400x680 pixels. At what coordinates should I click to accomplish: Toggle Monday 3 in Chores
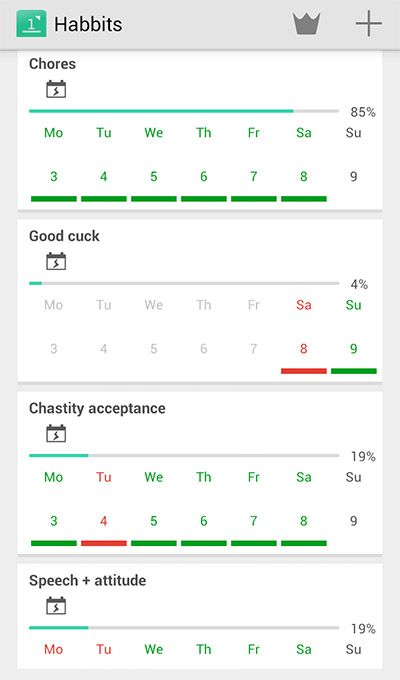coord(54,177)
